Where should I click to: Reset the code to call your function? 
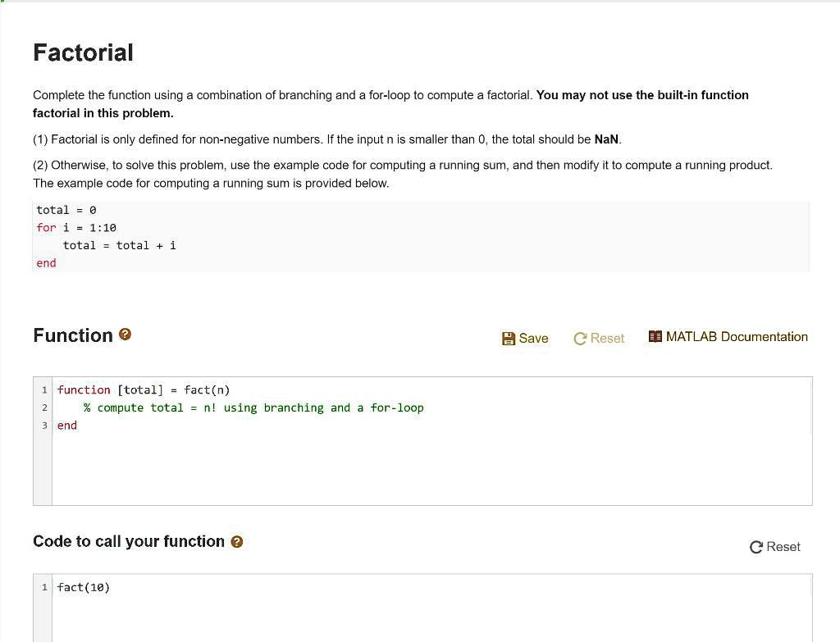[774, 547]
